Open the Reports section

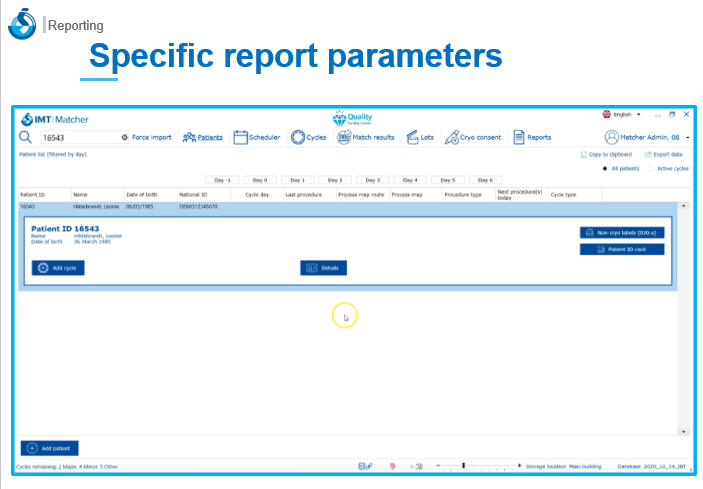tap(532, 137)
